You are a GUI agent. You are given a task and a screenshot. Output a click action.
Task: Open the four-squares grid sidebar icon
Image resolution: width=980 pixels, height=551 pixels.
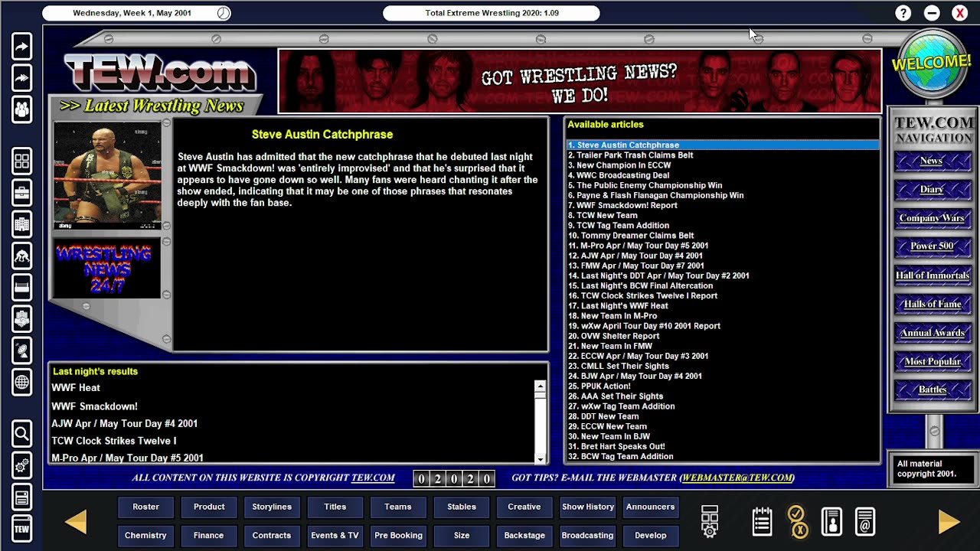pyautogui.click(x=21, y=161)
